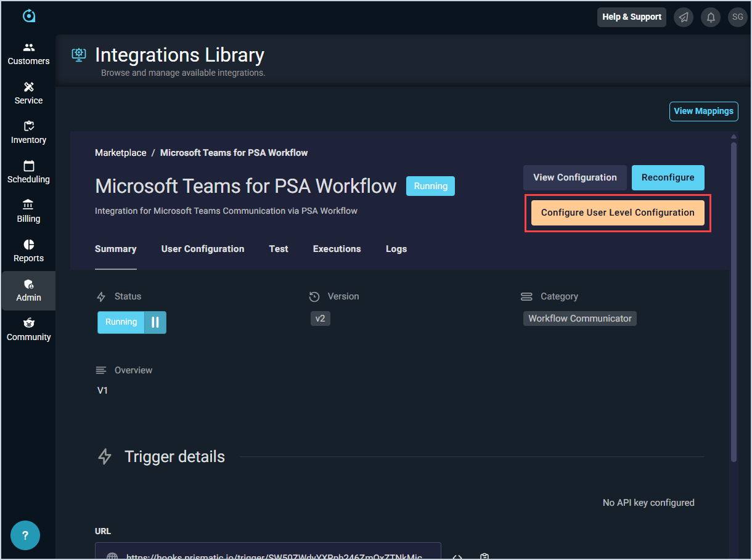Click Configure User Level Configuration button
Screen dimensions: 752x560
point(618,213)
